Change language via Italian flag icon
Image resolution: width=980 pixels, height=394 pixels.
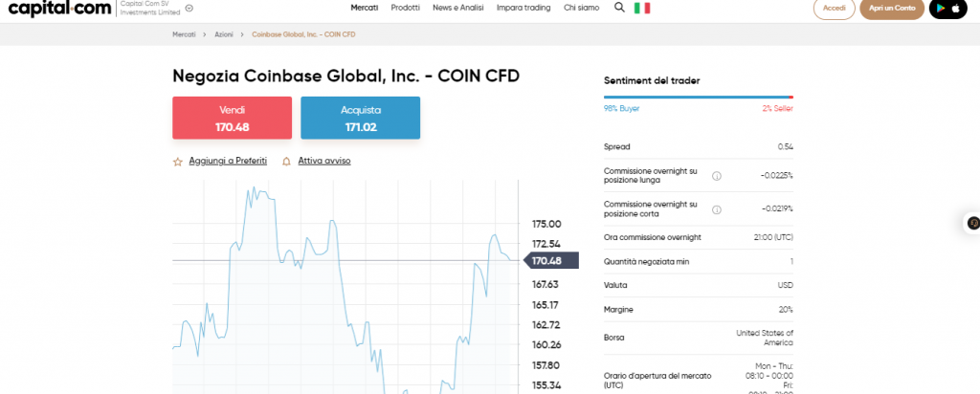(x=642, y=8)
